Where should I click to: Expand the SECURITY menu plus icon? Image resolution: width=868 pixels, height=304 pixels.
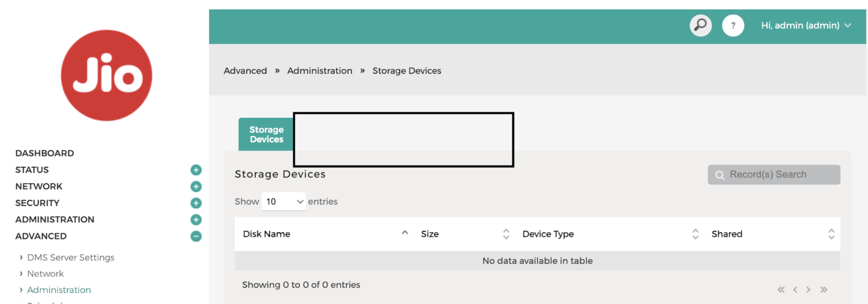[x=196, y=203]
